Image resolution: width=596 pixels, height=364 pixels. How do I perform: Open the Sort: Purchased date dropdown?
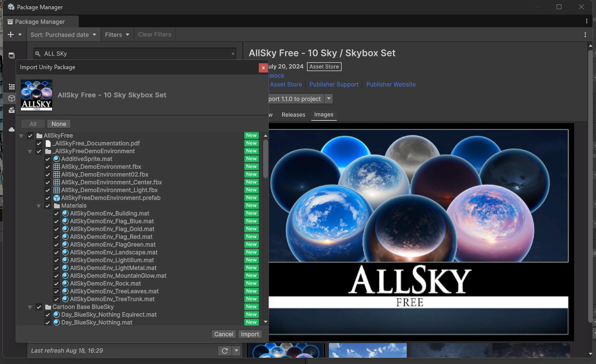pyautogui.click(x=63, y=35)
